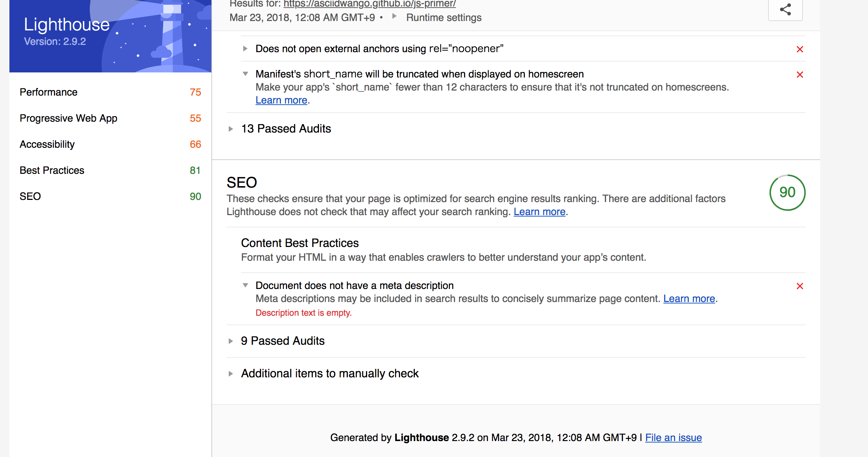The image size is (868, 457).
Task: Expand the 13 Passed Audits section
Action: coord(286,129)
